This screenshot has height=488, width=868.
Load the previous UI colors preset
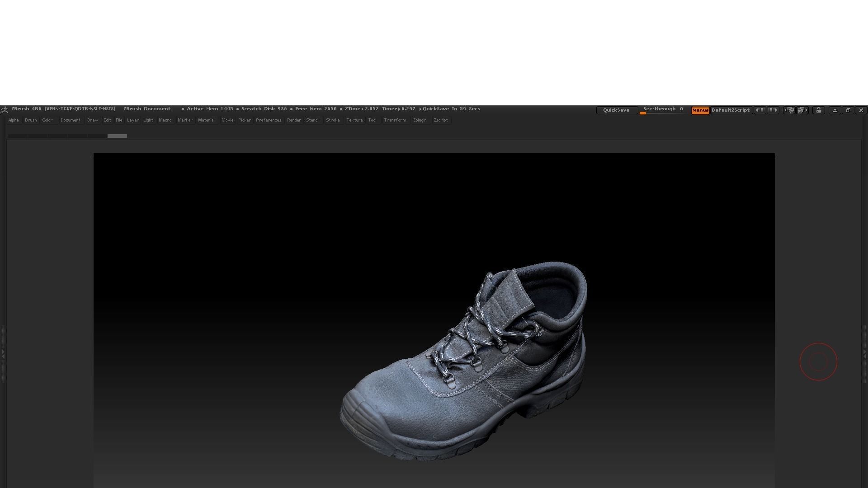pos(760,110)
